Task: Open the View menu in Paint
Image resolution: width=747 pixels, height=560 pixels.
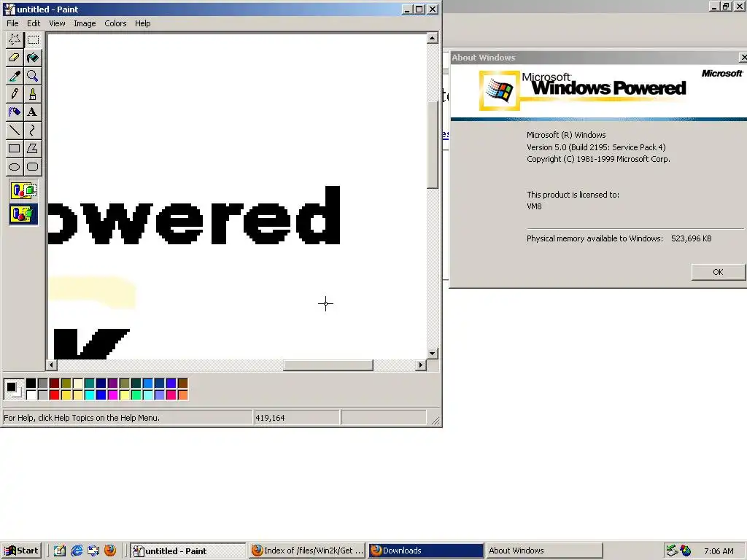Action: click(x=57, y=23)
